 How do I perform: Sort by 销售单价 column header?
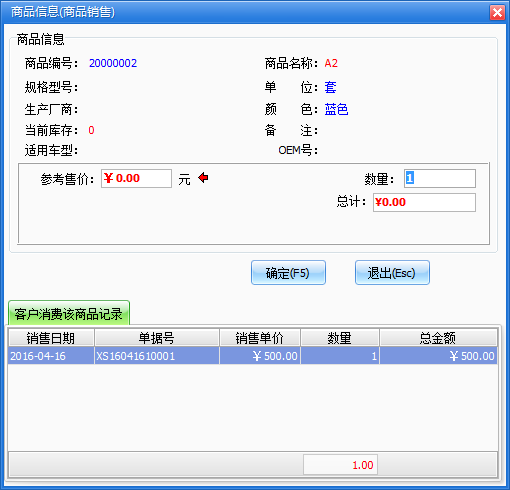[260, 338]
